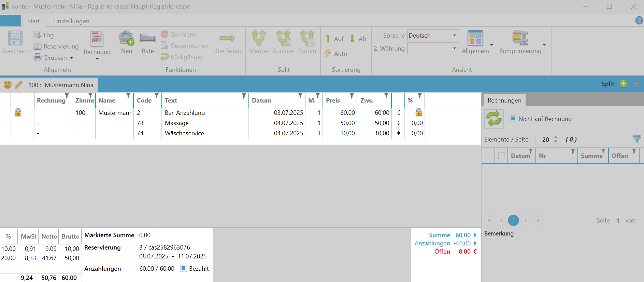Open the invoices list filter funnel
644x282 pixels.
pyautogui.click(x=637, y=139)
